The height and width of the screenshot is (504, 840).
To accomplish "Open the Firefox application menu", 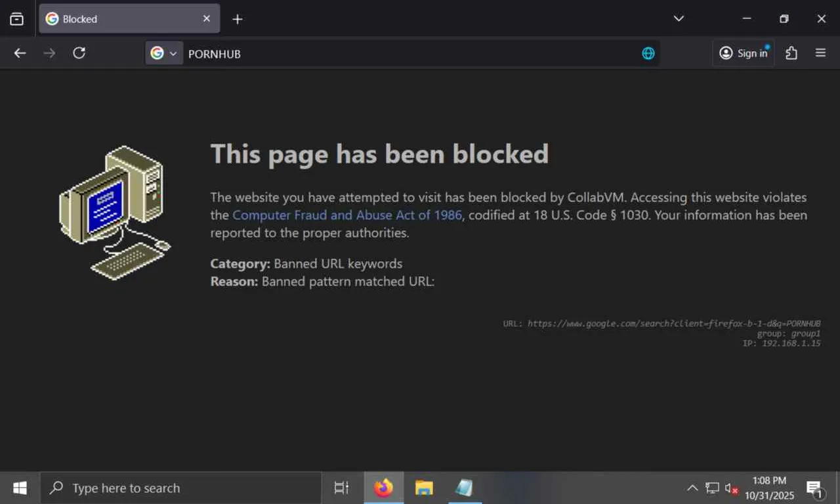I will (x=820, y=53).
